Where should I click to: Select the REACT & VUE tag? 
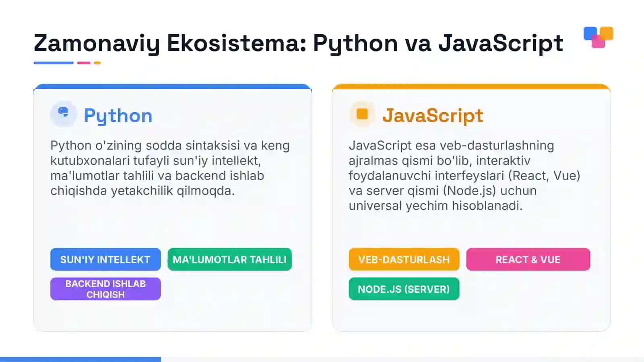pyautogui.click(x=528, y=259)
